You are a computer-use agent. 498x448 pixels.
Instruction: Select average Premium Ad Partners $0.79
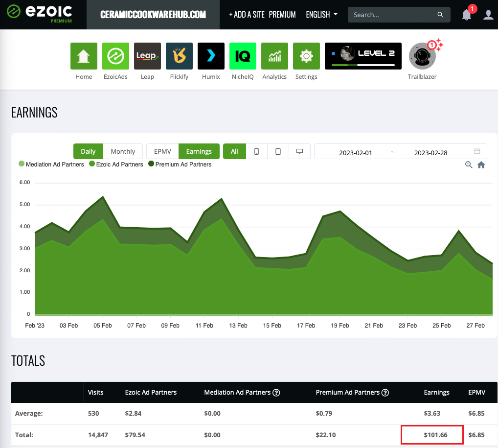tap(324, 413)
